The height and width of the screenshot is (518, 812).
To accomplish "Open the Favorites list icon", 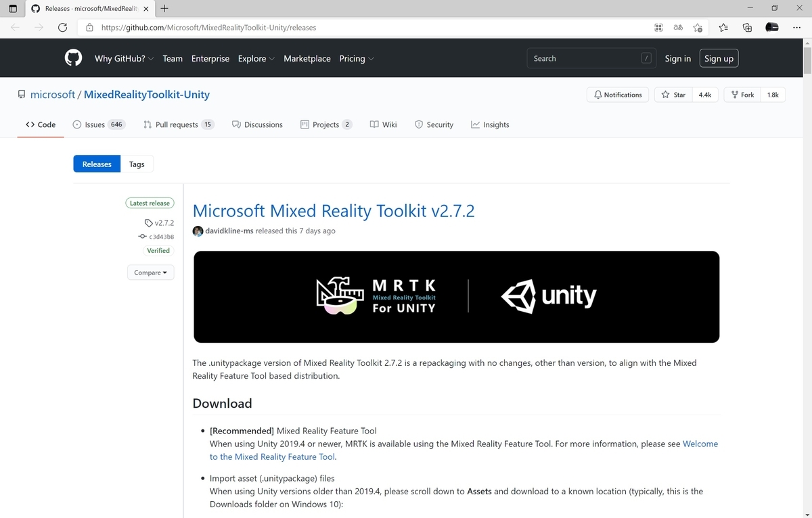I will point(723,28).
